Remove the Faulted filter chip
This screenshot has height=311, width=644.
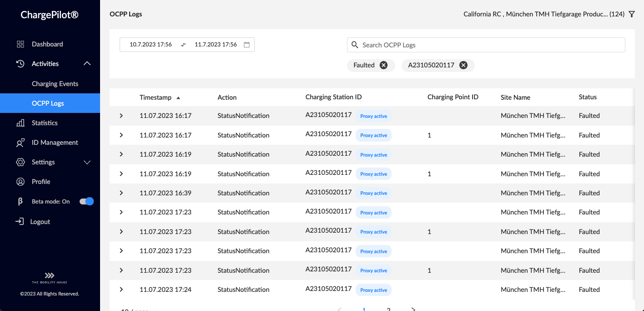pyautogui.click(x=384, y=65)
